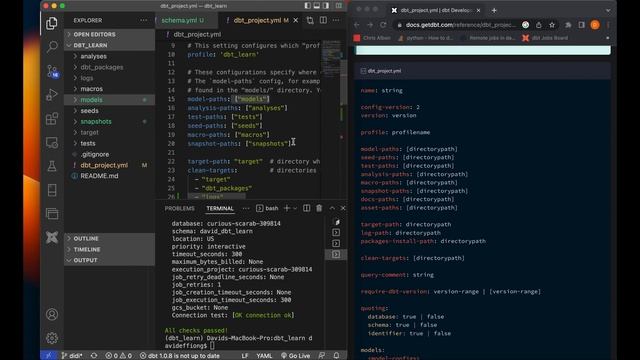Viewport: 640px width, 360px height.
Task: Click Go Live in status bar
Action: tap(296, 356)
